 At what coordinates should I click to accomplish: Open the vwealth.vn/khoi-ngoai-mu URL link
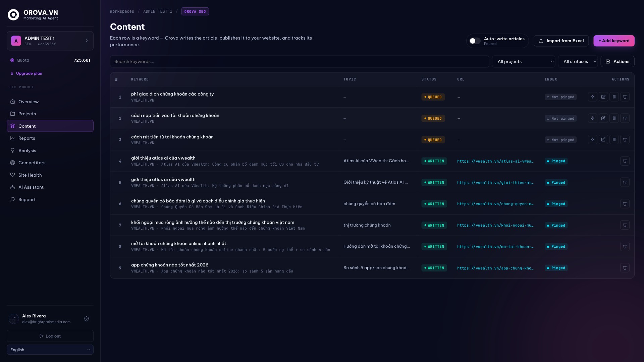(x=495, y=225)
